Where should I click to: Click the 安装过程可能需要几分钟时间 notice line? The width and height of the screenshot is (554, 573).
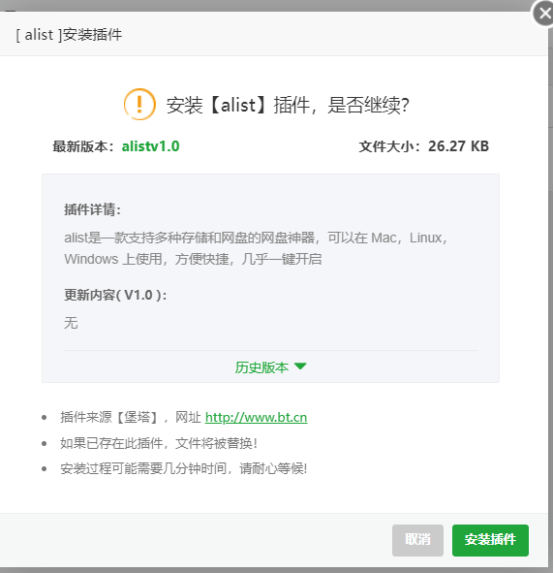(184, 468)
